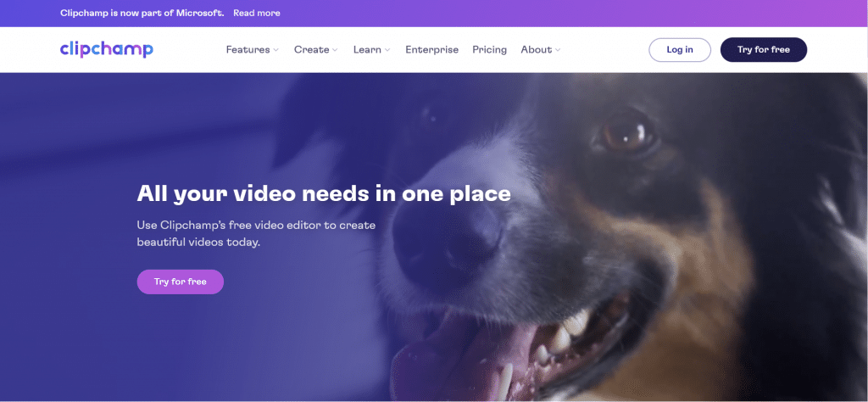Open the Enterprise page

point(431,50)
